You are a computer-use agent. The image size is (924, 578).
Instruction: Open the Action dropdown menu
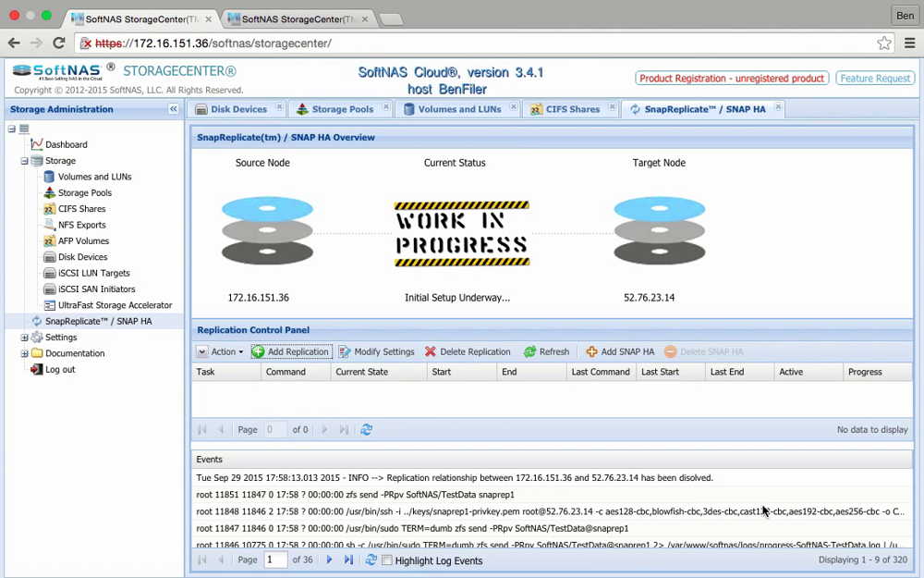(x=221, y=351)
